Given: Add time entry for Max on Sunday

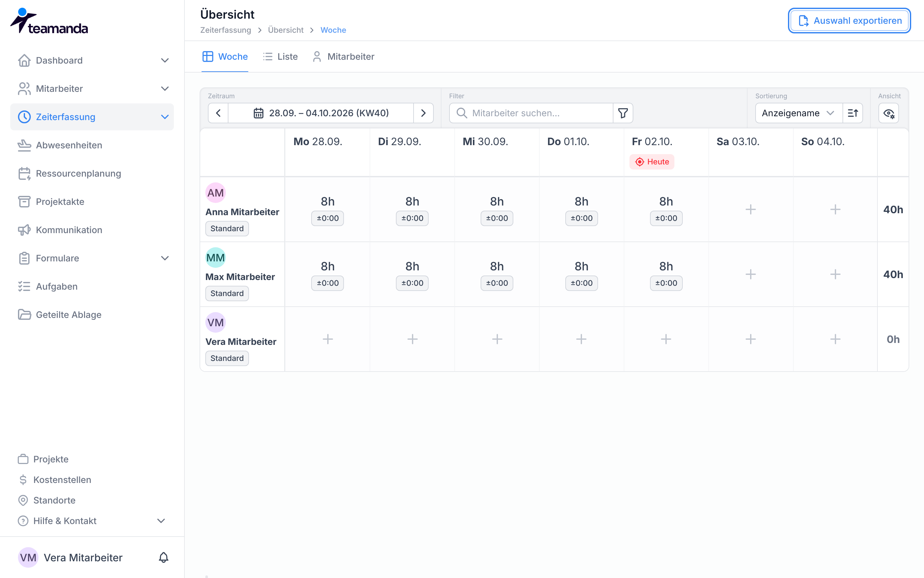Looking at the screenshot, I should (x=835, y=275).
